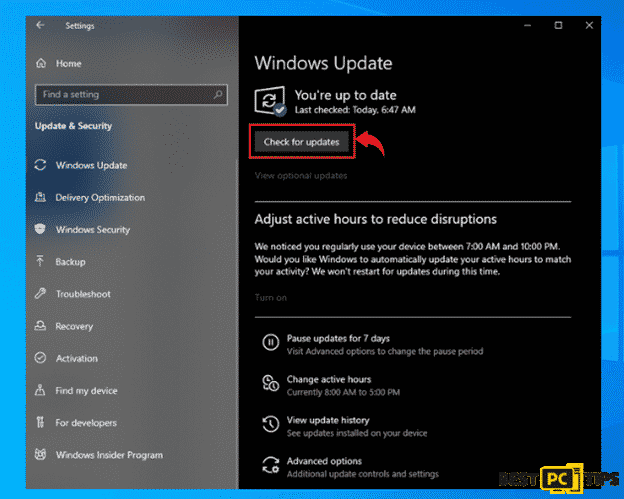Click the Windows Insider Program icon

coord(40,454)
